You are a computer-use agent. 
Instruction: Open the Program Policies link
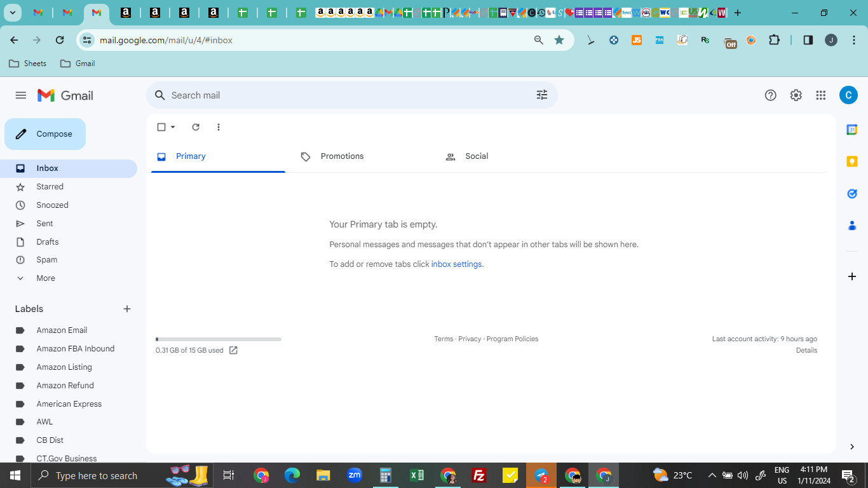512,339
